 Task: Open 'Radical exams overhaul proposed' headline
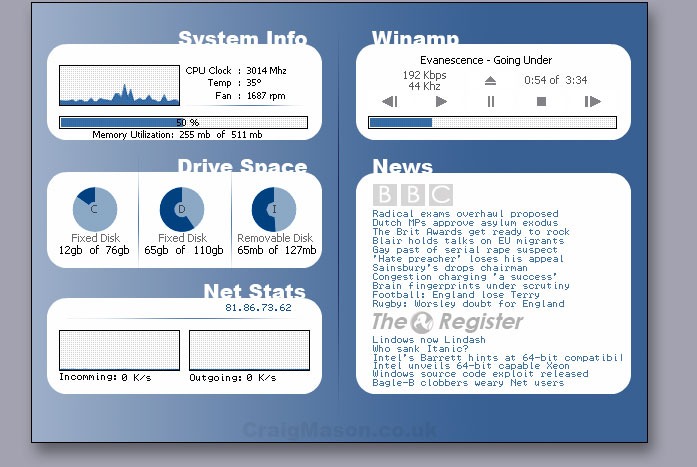coord(465,214)
